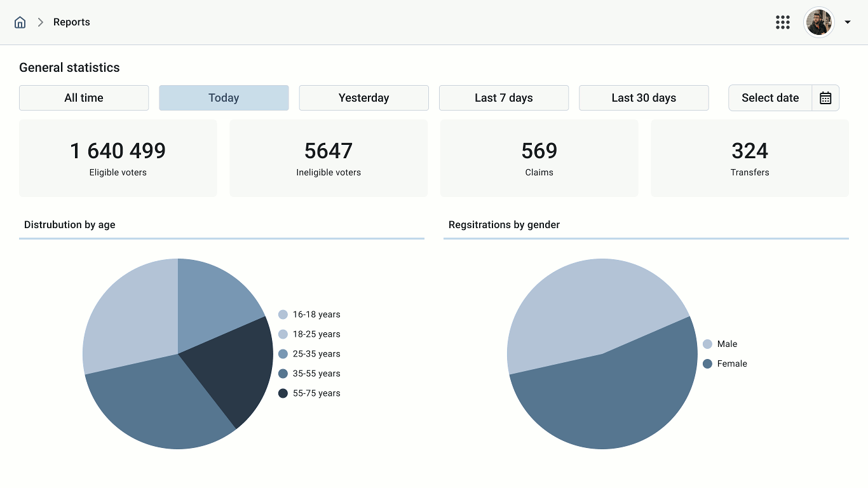The height and width of the screenshot is (488, 868).
Task: Switch to Yesterday statistics
Action: point(364,98)
